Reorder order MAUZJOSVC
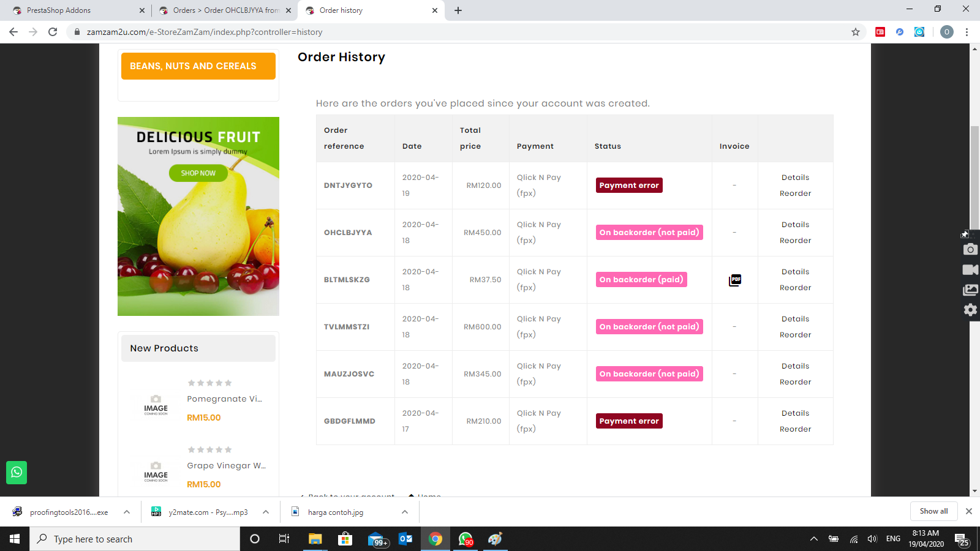The width and height of the screenshot is (980, 551). click(x=795, y=382)
